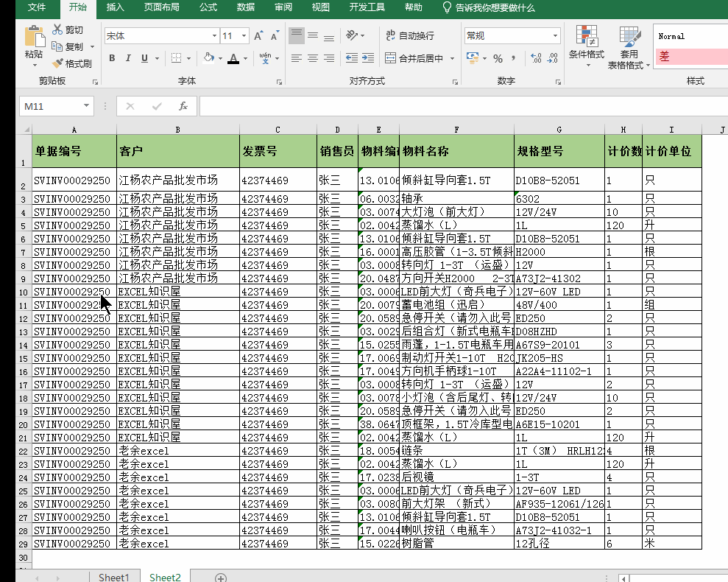Switch to the 插入 (Insert) tab
Screen dimensions: 728x582
tap(115, 7)
